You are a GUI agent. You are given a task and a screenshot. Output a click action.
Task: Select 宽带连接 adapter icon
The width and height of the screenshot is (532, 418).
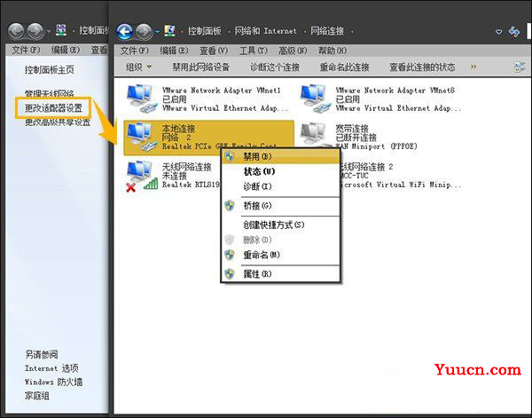click(x=315, y=135)
